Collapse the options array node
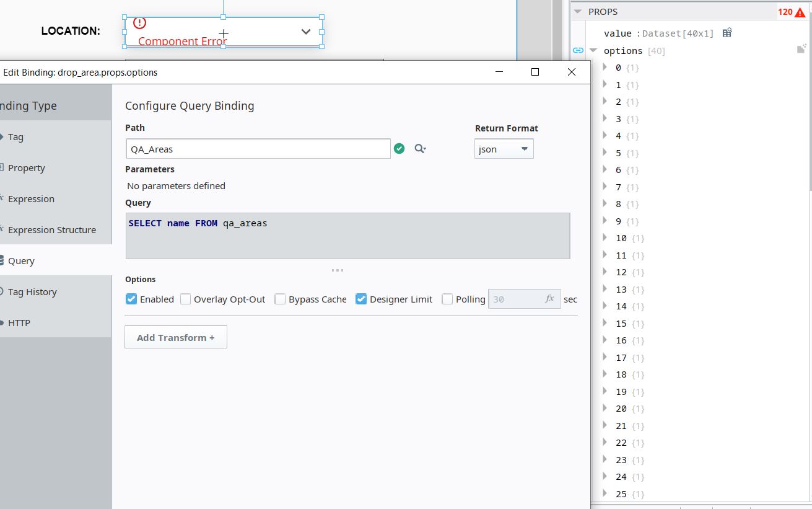This screenshot has height=509, width=812. click(593, 50)
